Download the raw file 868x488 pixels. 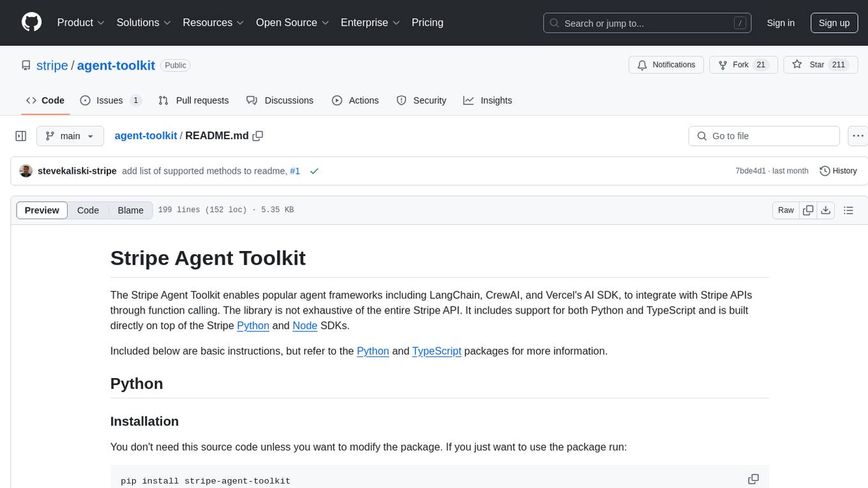tap(826, 210)
